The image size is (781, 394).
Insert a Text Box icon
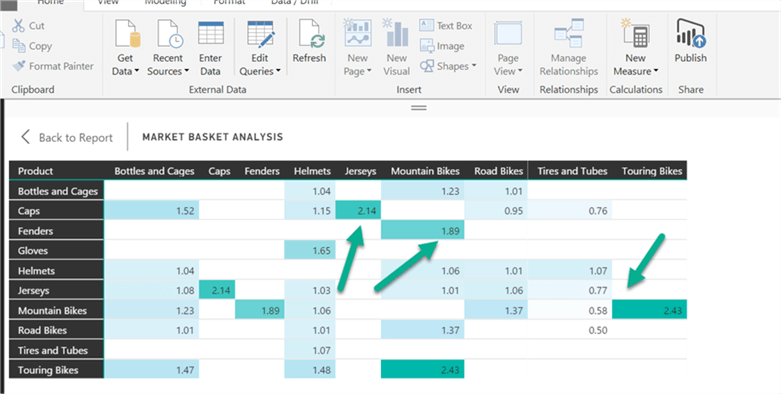(426, 25)
